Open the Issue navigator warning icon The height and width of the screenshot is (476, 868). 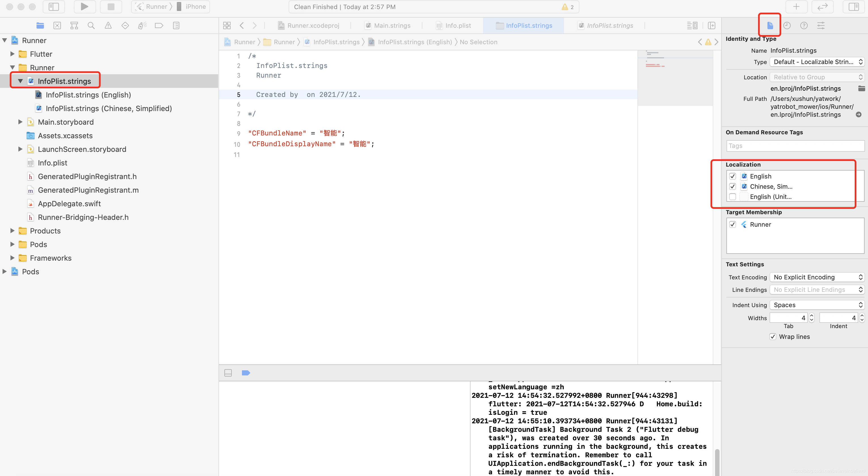coord(108,25)
